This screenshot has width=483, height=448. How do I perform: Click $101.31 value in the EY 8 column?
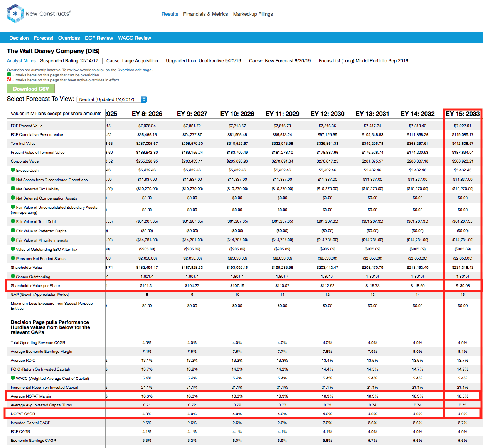tap(147, 286)
